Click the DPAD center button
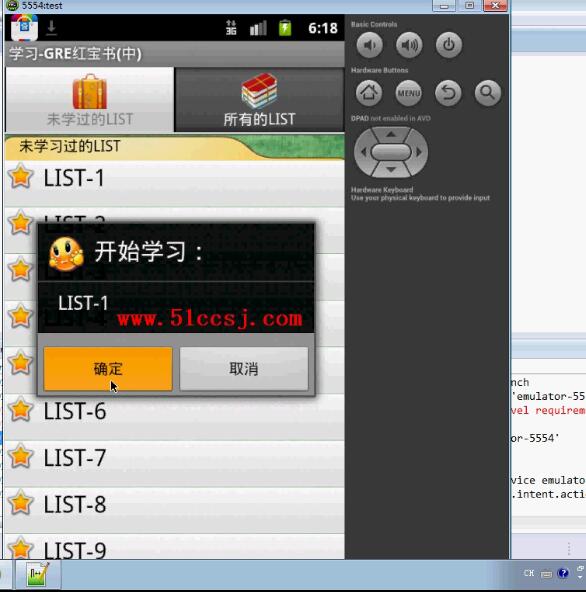 coord(391,152)
